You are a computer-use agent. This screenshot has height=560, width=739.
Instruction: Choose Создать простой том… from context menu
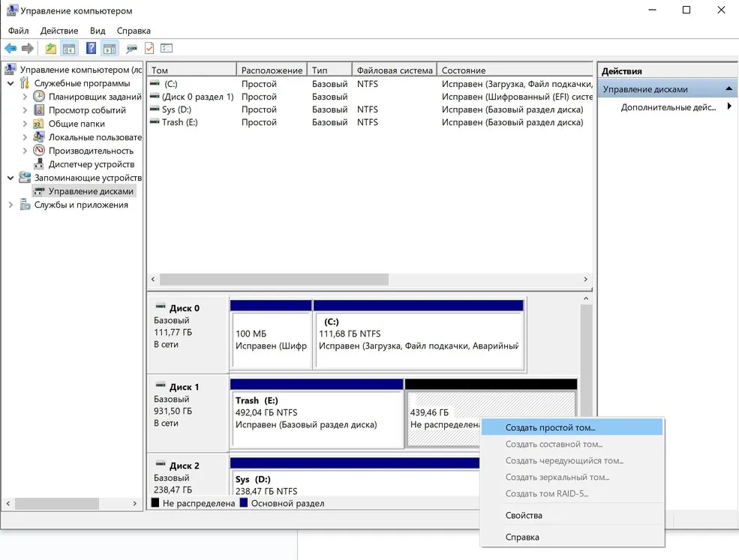coord(572,427)
